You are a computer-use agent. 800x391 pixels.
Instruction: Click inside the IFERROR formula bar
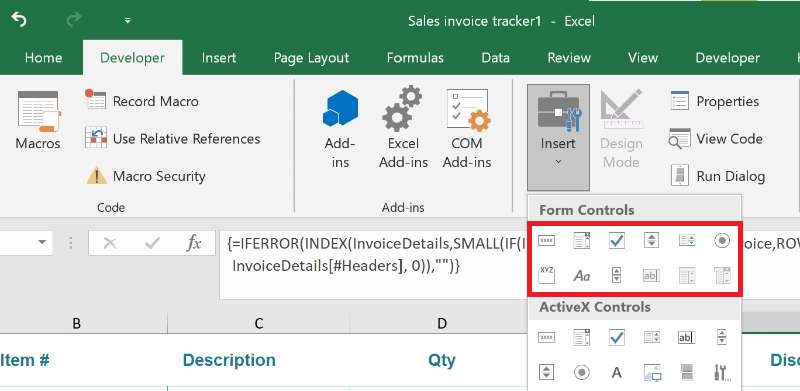374,264
